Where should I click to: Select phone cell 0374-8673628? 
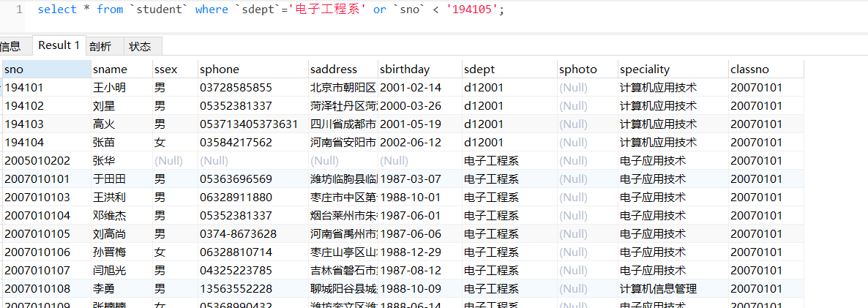253,234
